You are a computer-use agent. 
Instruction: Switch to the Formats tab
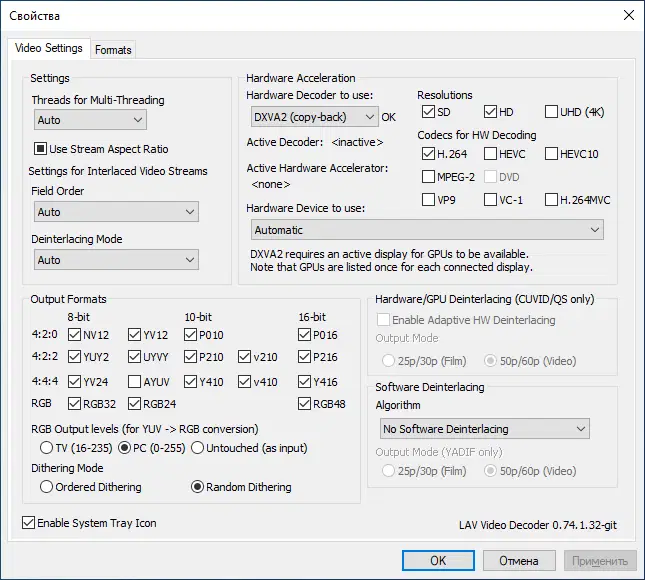[113, 49]
